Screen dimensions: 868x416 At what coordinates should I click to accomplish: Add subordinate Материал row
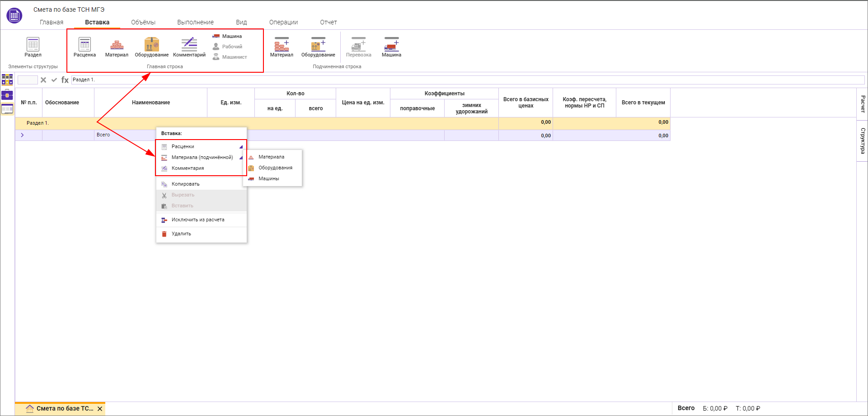[282, 47]
